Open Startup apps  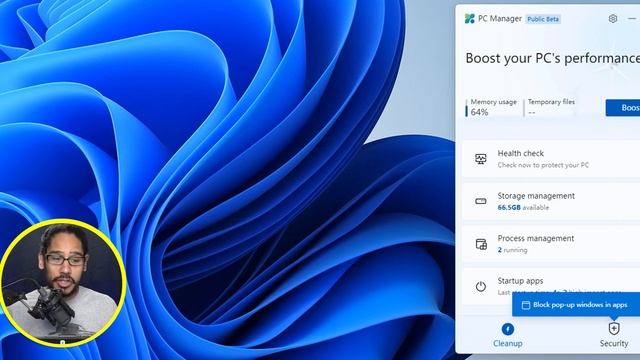pos(551,286)
